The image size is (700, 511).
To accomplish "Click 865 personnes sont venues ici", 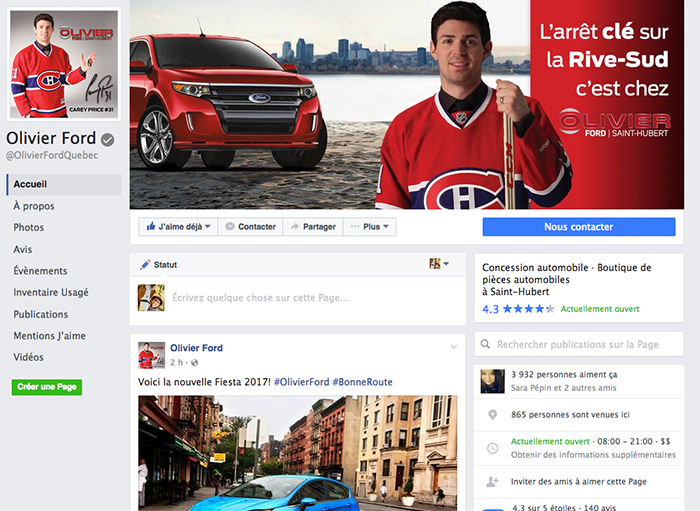I will point(570,415).
